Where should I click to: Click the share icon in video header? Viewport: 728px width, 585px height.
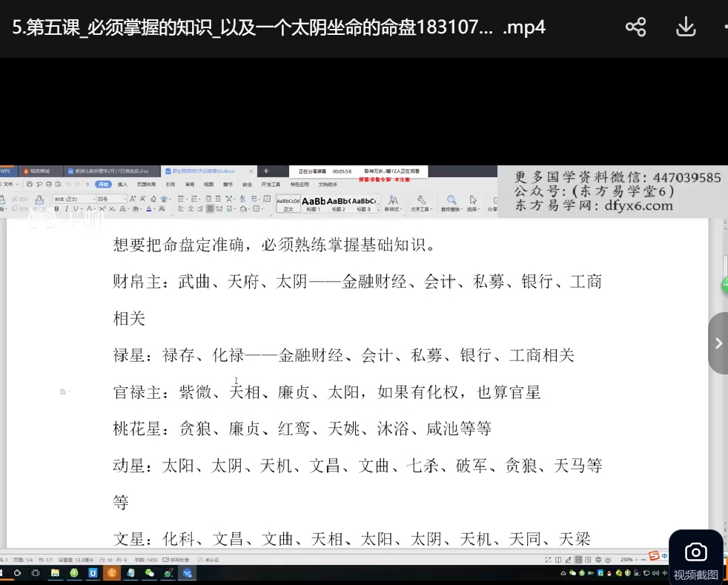pyautogui.click(x=636, y=27)
